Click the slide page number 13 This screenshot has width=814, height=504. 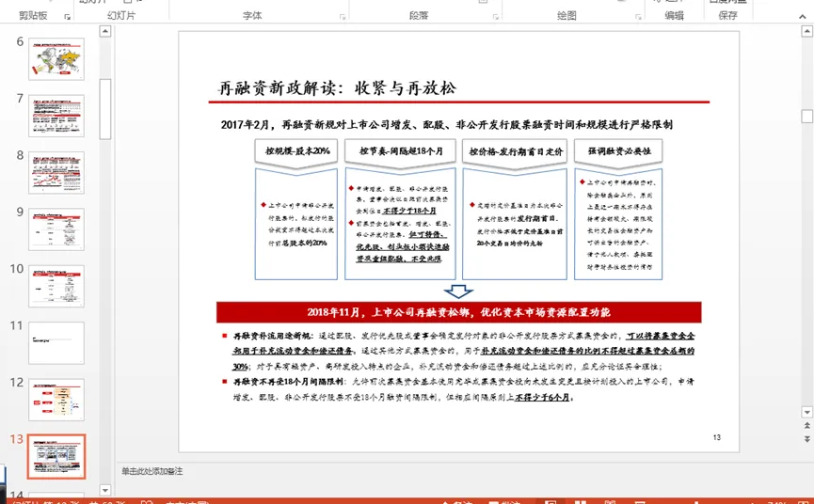717,437
